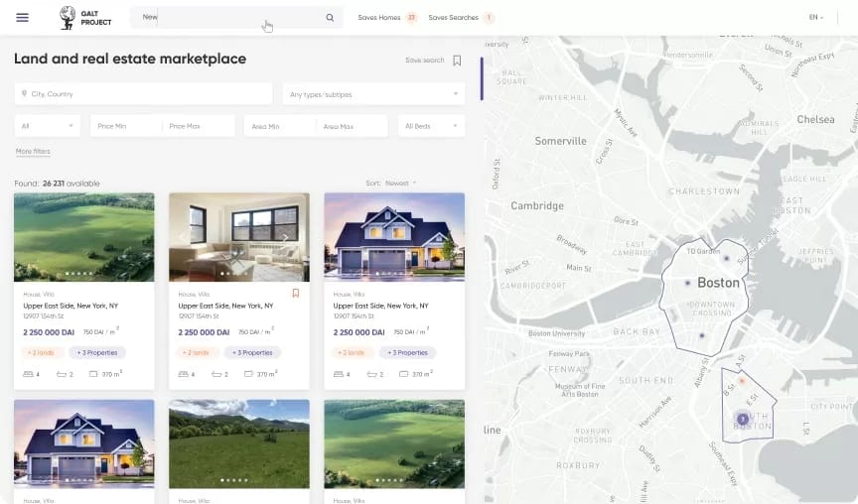Click the More filters link
858x504 pixels.
tap(33, 152)
